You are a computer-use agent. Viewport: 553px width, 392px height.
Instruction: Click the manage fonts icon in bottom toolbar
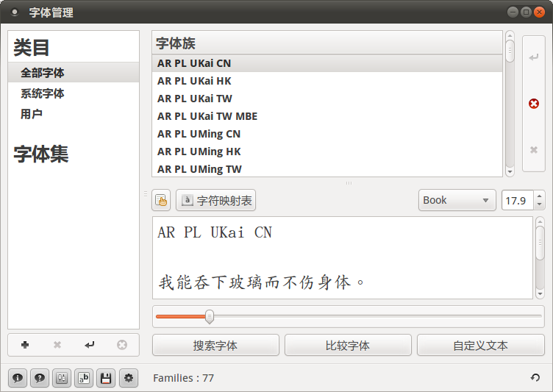pos(62,378)
